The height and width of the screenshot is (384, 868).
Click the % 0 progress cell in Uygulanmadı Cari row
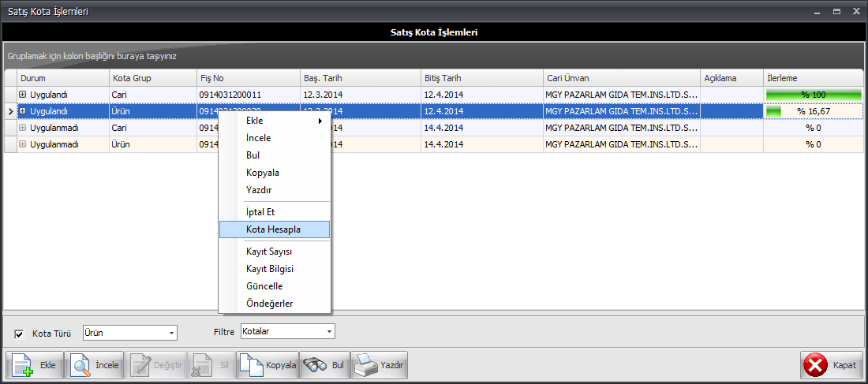814,128
